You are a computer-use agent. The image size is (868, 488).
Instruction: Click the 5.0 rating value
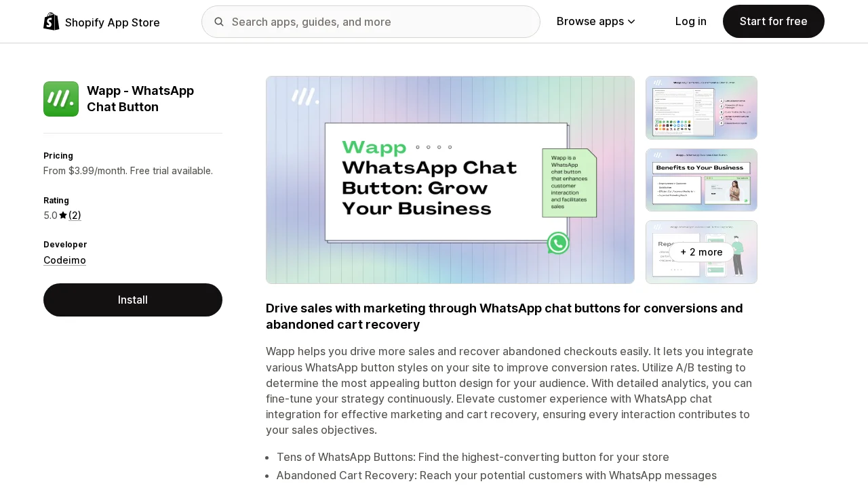[x=50, y=216]
